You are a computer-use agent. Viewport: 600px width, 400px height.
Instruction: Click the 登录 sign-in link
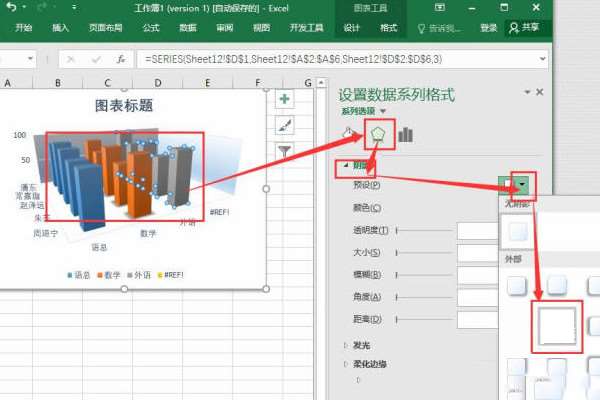click(x=489, y=28)
